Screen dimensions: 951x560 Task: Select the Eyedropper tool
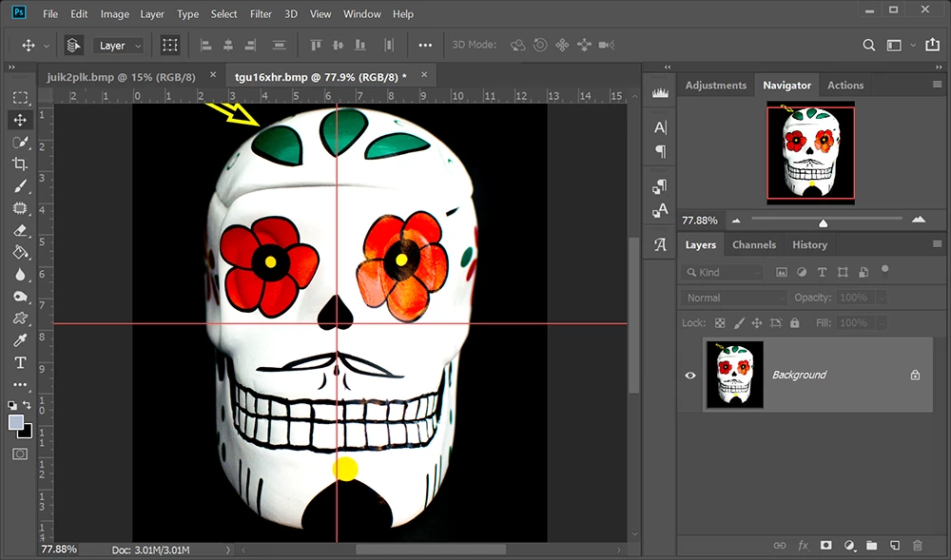click(20, 340)
